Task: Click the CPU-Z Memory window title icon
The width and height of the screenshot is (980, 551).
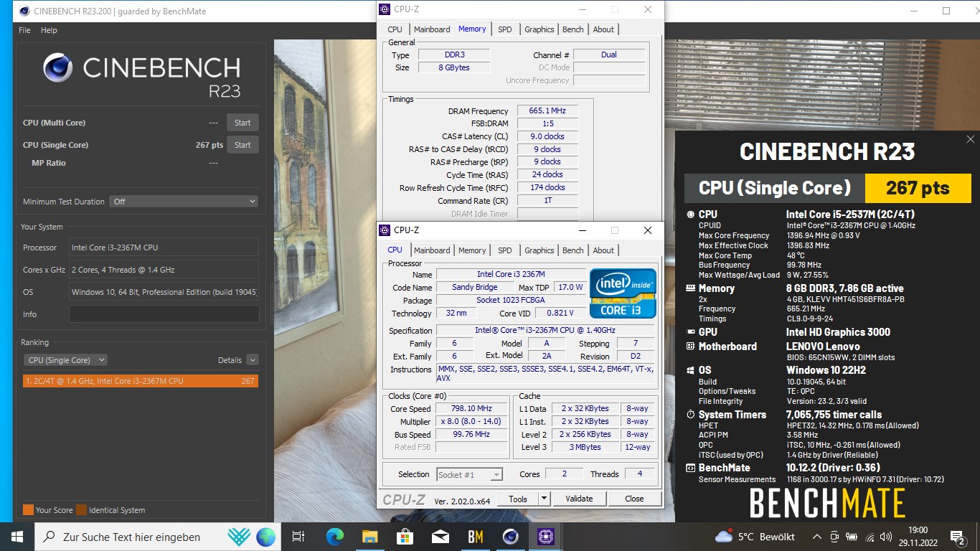Action: (385, 9)
